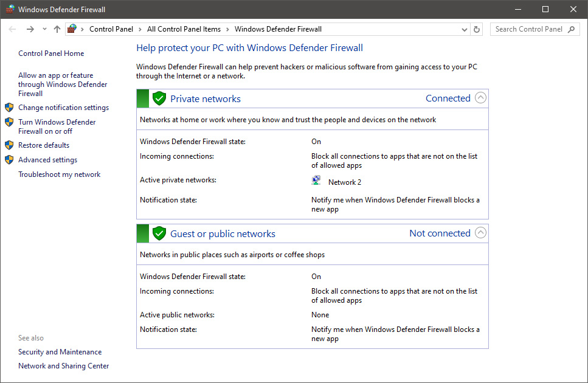
Task: Go back using the Back arrow
Action: tap(12, 29)
